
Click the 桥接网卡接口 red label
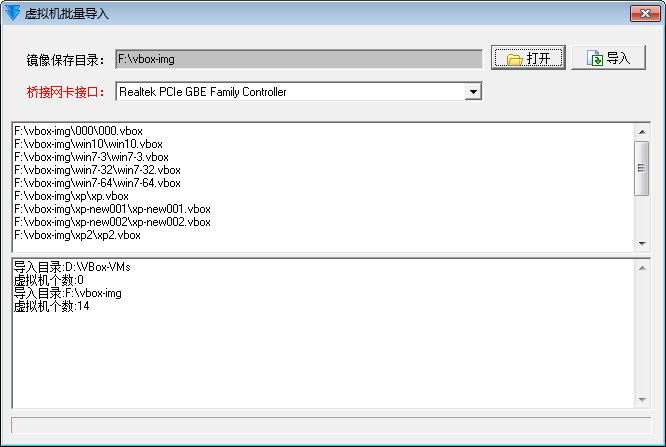coord(65,92)
